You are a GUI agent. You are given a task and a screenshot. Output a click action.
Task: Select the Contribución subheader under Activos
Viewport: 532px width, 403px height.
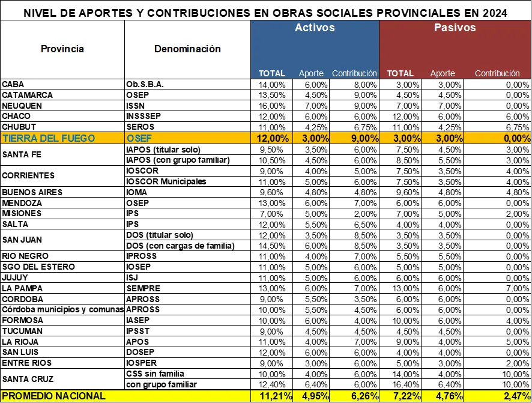(x=354, y=73)
